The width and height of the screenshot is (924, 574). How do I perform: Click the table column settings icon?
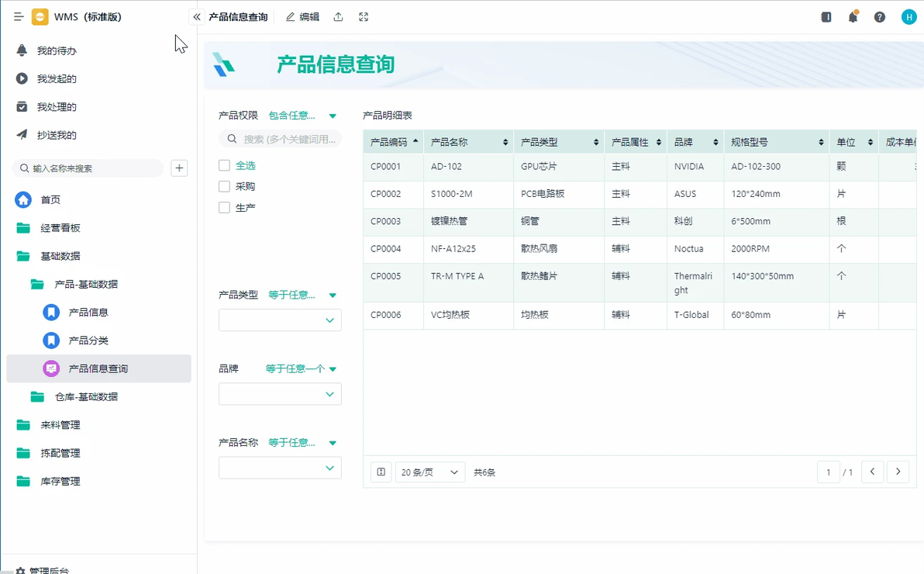pos(381,472)
